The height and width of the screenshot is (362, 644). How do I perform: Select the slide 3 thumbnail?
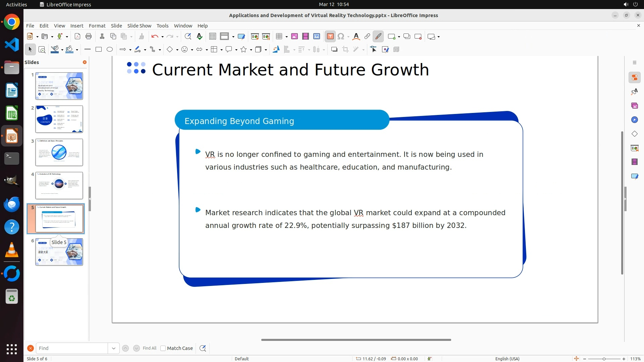[59, 152]
